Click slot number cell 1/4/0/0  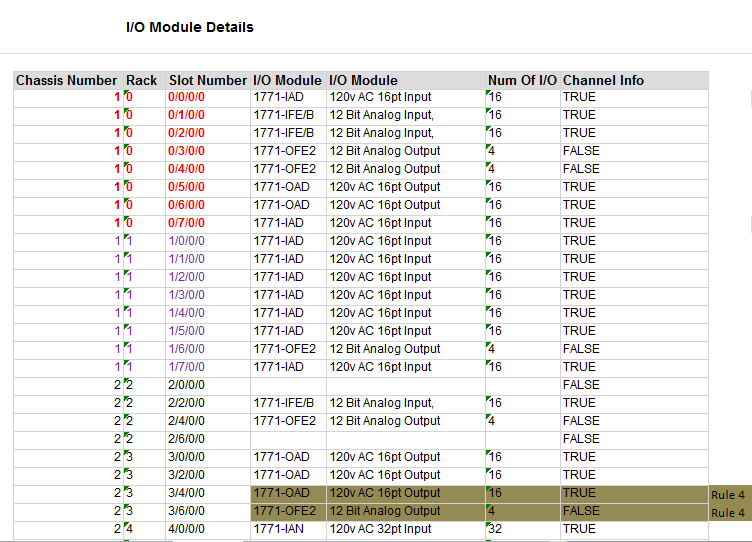[208, 313]
